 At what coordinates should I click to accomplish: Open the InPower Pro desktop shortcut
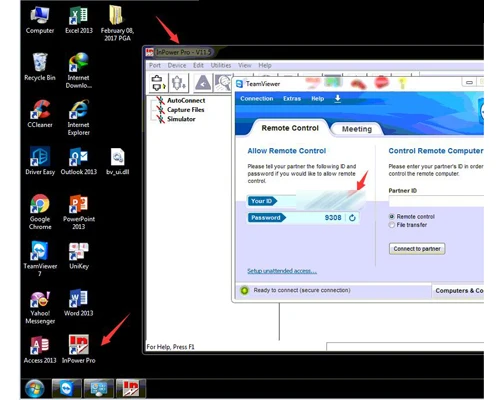tap(79, 350)
